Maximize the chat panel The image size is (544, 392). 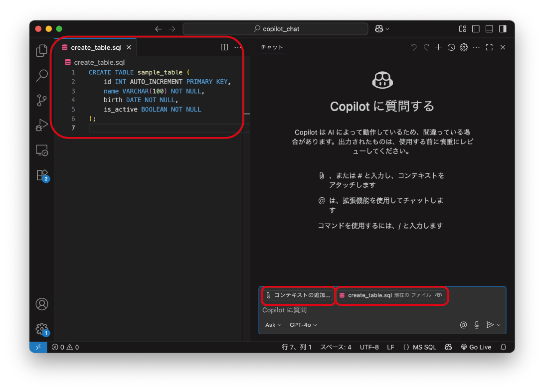point(489,47)
